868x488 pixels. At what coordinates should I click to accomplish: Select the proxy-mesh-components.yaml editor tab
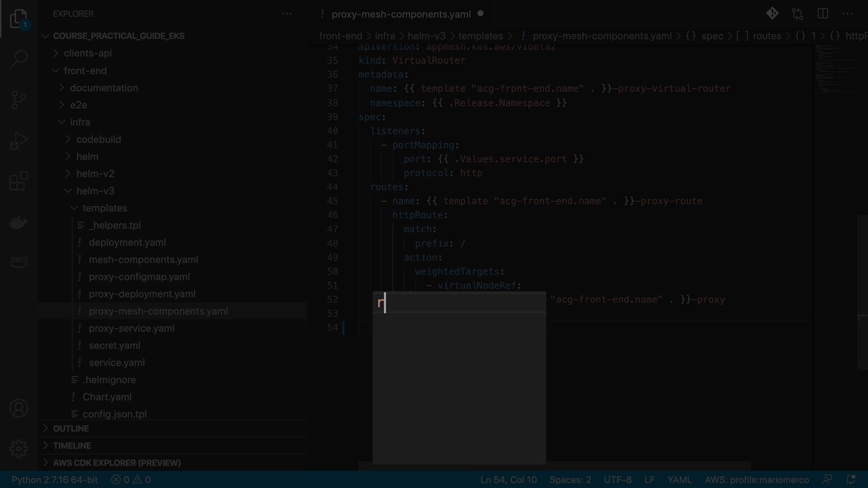(401, 14)
